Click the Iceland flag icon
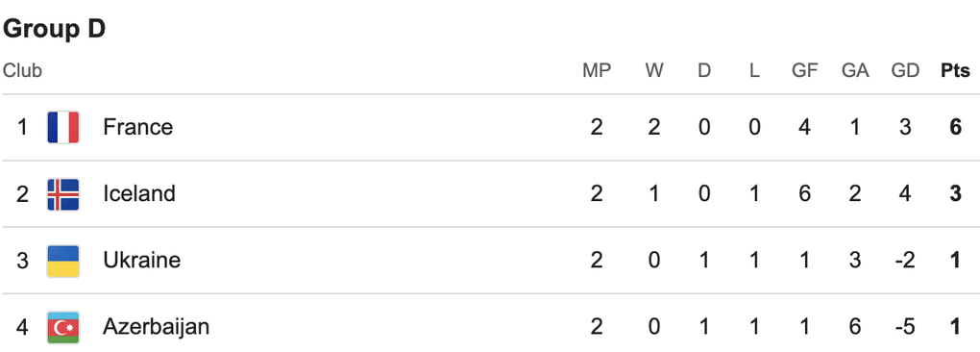The height and width of the screenshot is (352, 980). coord(63,194)
